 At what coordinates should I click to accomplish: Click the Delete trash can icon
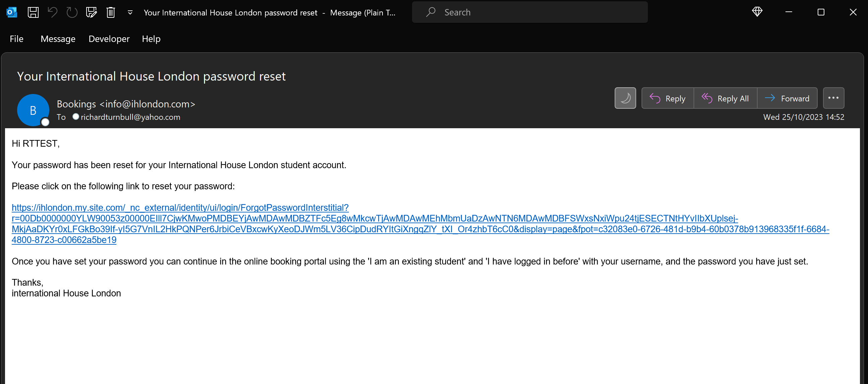click(x=110, y=12)
